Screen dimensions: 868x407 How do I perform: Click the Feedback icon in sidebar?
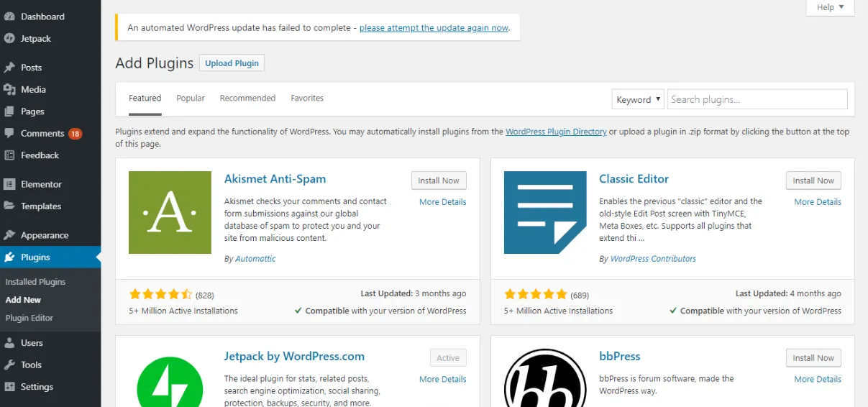[x=9, y=155]
